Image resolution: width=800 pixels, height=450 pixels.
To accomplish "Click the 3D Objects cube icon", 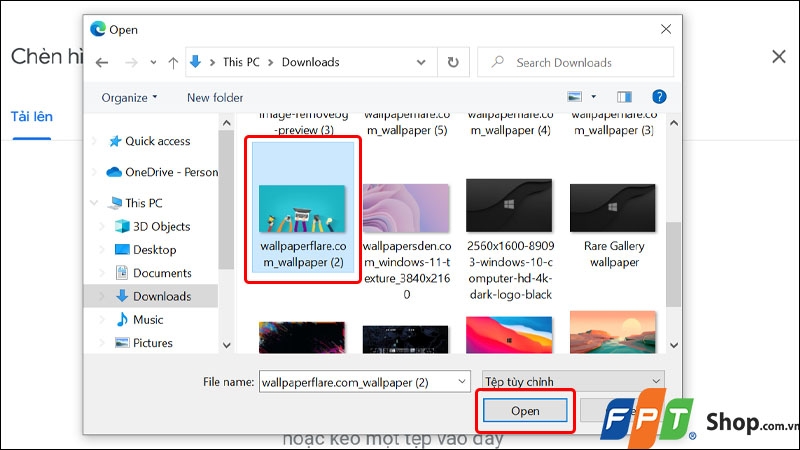I will click(122, 226).
